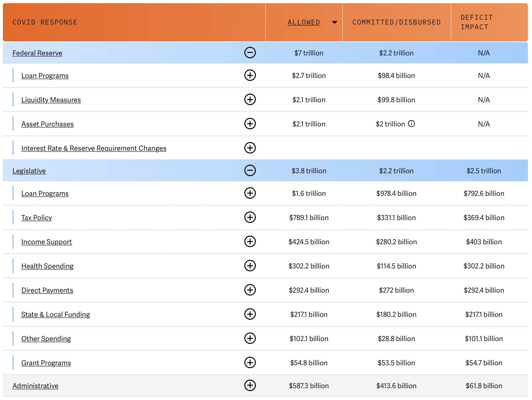This screenshot has height=400, width=532.
Task: Collapse the Legislative section
Action: point(250,171)
